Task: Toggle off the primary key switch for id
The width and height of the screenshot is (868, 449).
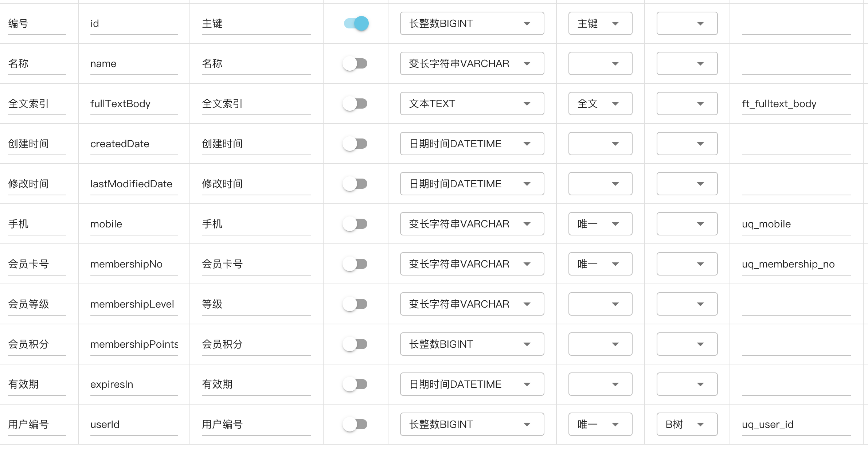Action: click(x=356, y=24)
